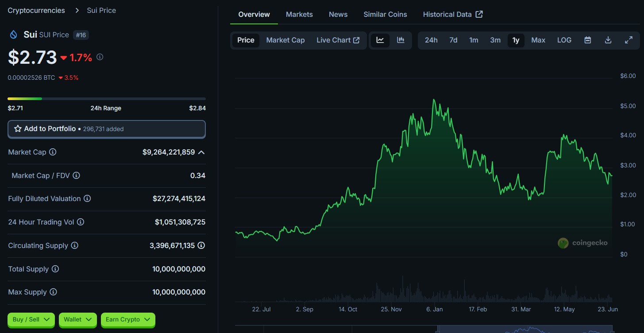Switch to candlestick chart view icon
The height and width of the screenshot is (333, 644).
401,40
